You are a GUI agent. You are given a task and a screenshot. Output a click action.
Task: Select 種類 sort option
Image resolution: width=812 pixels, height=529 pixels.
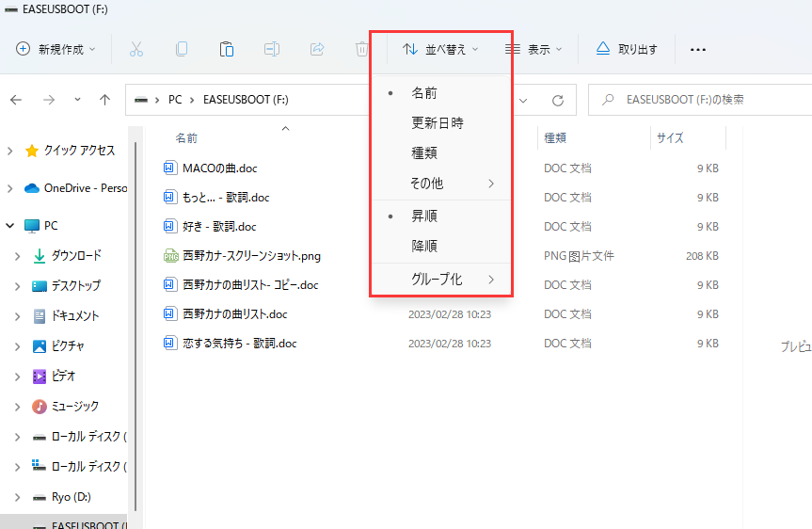(x=441, y=153)
